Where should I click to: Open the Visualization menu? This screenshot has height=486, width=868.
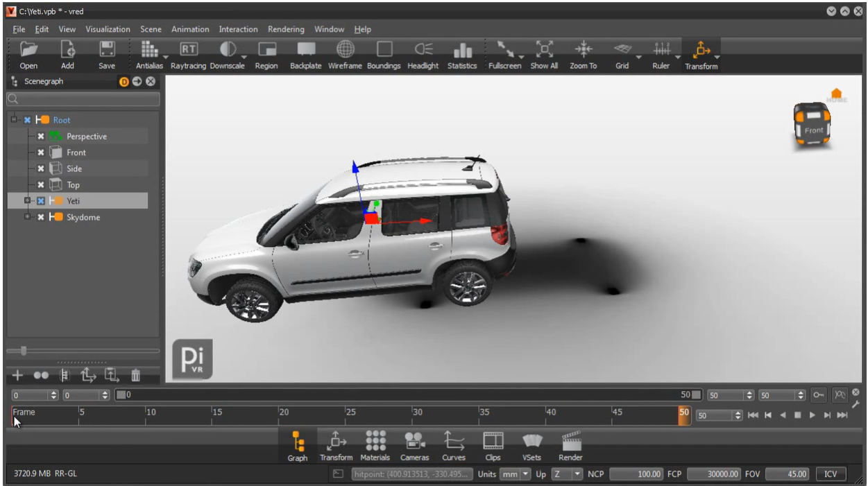pyautogui.click(x=108, y=29)
